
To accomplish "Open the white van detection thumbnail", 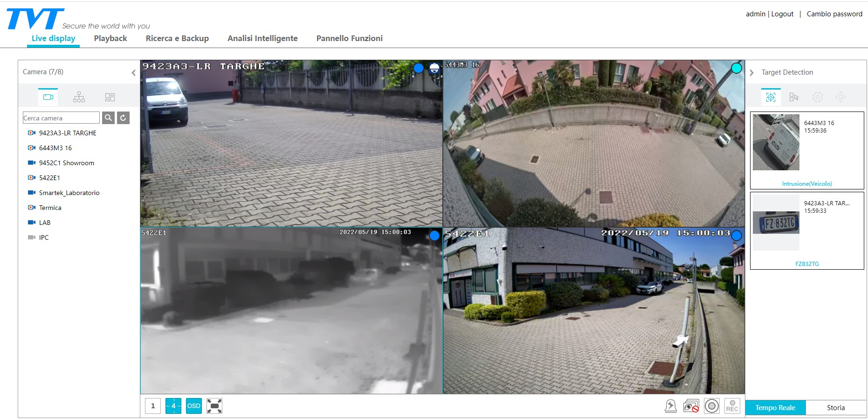I will [x=776, y=142].
